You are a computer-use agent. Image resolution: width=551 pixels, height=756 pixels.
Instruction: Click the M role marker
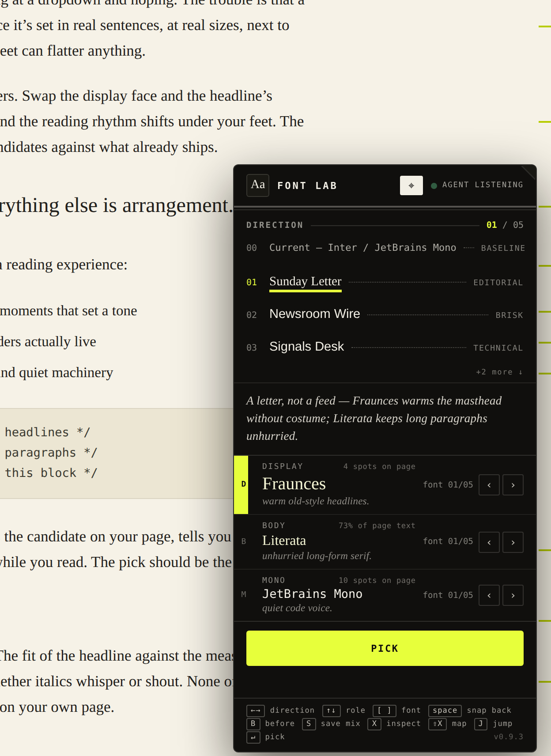click(x=244, y=594)
